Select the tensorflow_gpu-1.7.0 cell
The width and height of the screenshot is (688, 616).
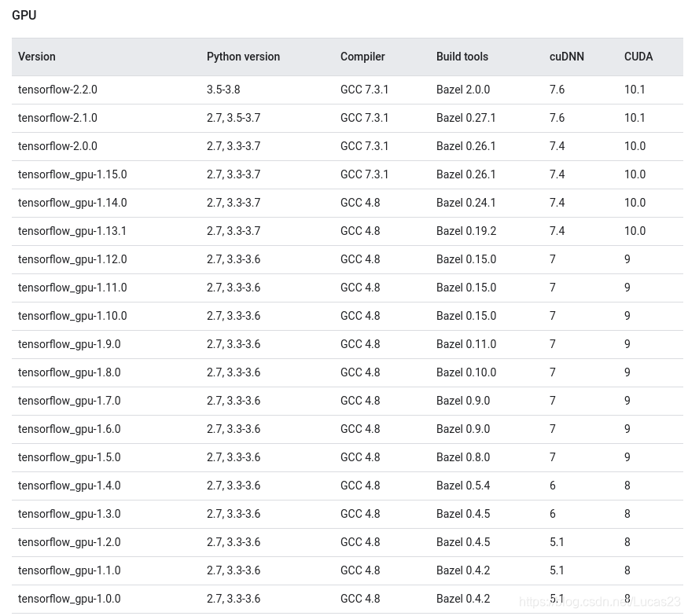69,401
